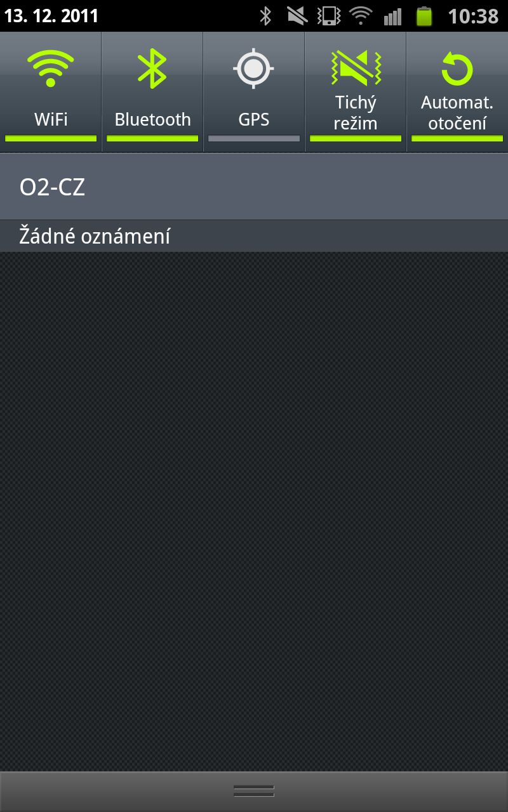The height and width of the screenshot is (812, 508).
Task: Click the Bluetooth icon in the status bar
Action: pos(265,16)
